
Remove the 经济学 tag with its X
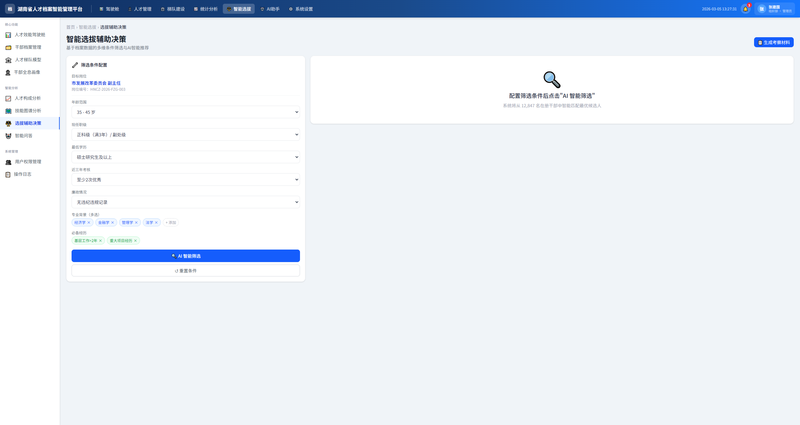point(89,222)
